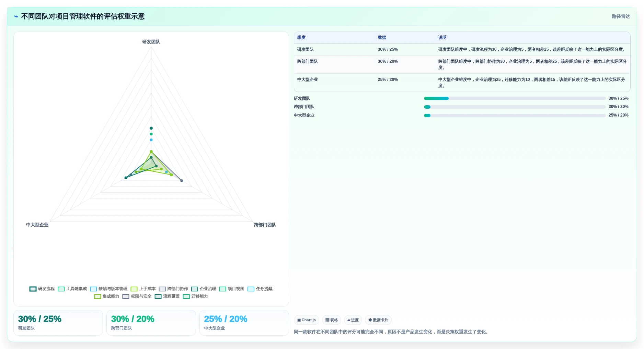Click the 路径雷达 label in header
This screenshot has height=349, width=644.
tap(621, 16)
